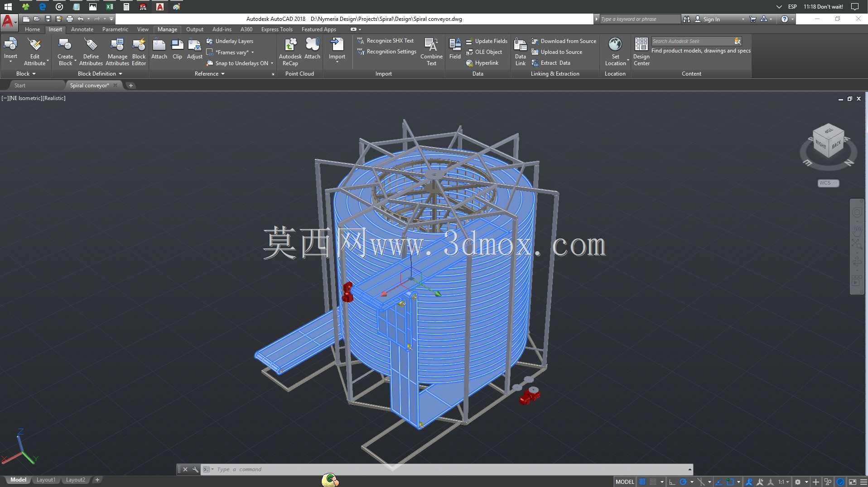Screen dimensions: 868x487
Task: Click the Adjust reference tool
Action: [x=195, y=49]
